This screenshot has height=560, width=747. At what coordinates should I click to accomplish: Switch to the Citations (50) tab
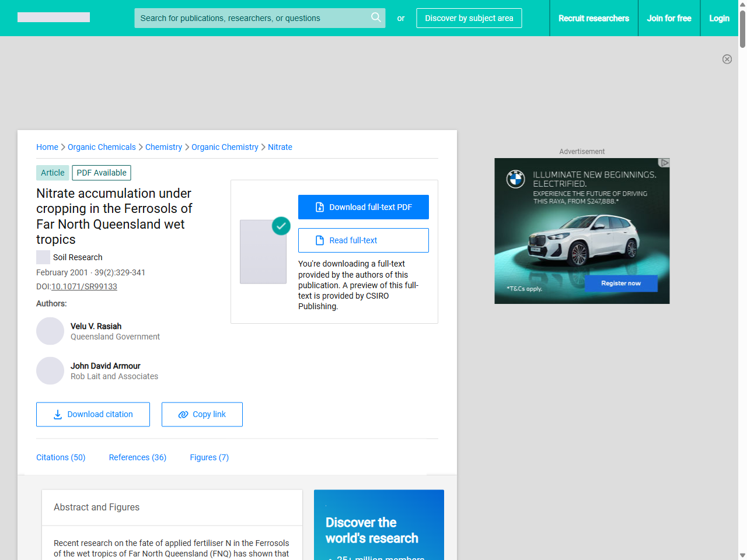coord(61,457)
